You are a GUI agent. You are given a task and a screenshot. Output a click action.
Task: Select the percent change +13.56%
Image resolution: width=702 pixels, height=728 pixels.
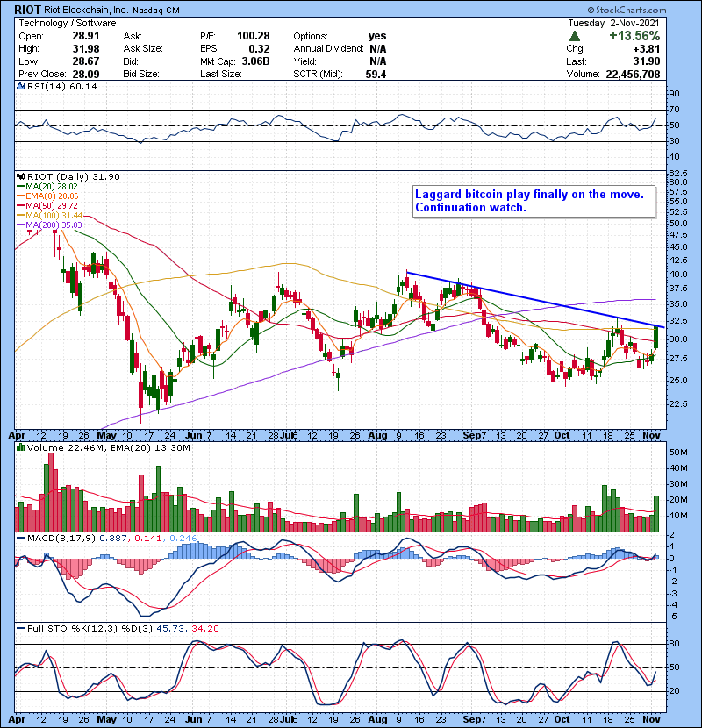[634, 36]
